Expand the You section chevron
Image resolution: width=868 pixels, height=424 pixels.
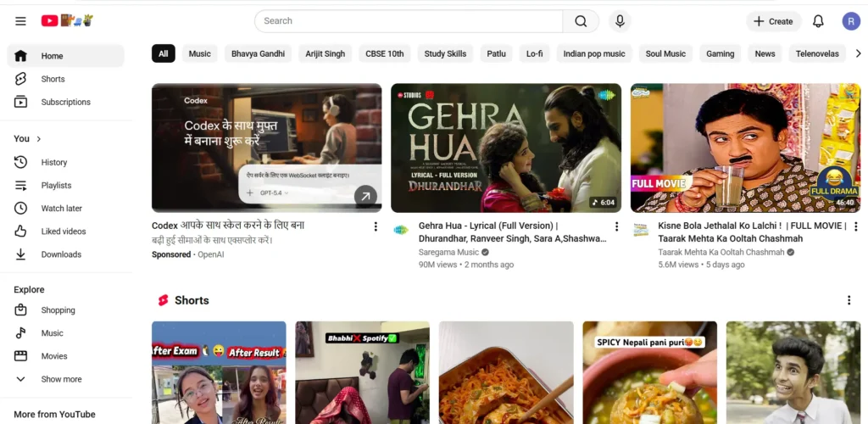point(39,139)
